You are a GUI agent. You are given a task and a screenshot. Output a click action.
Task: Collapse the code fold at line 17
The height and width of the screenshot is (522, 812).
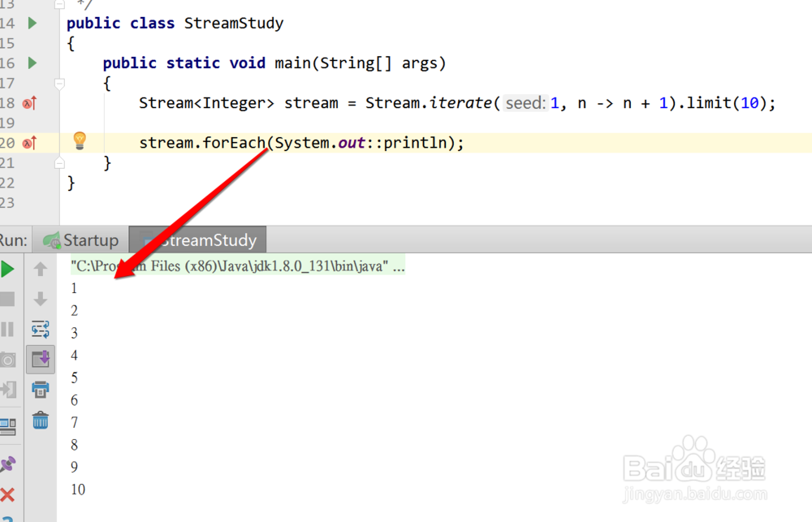pos(58,84)
